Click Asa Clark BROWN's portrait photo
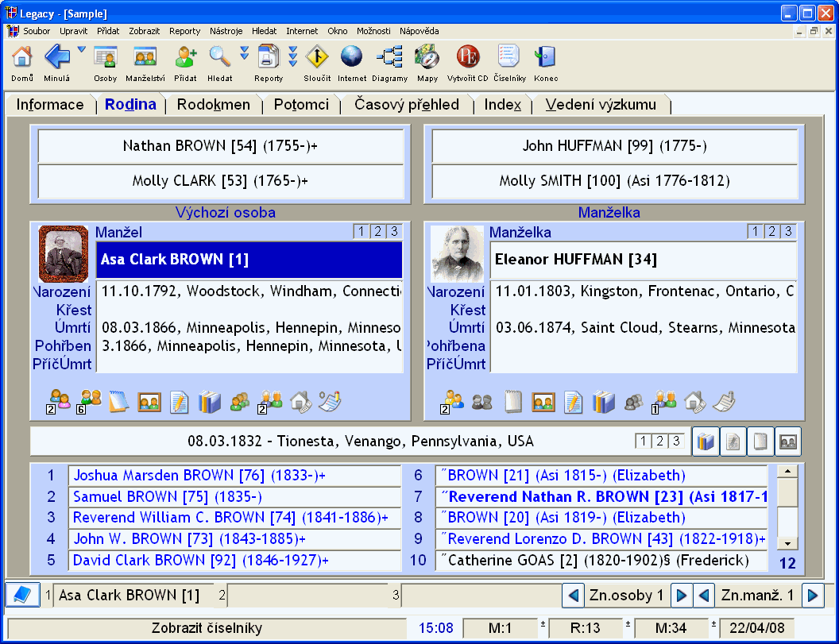The width and height of the screenshot is (839, 644). [x=64, y=254]
